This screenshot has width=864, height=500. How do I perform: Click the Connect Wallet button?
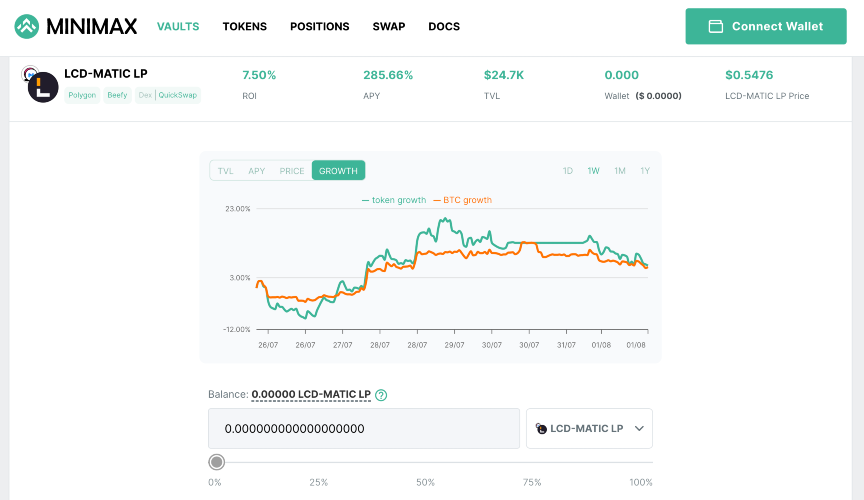[766, 26]
